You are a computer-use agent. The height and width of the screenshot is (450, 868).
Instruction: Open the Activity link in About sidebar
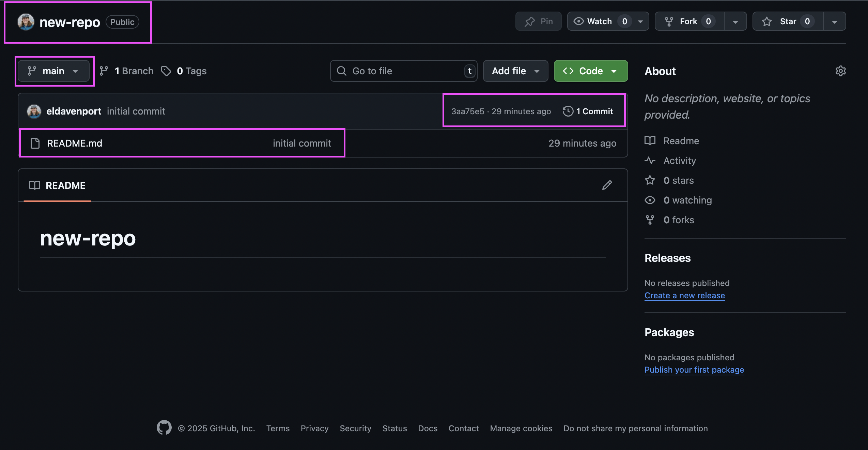coord(670,161)
